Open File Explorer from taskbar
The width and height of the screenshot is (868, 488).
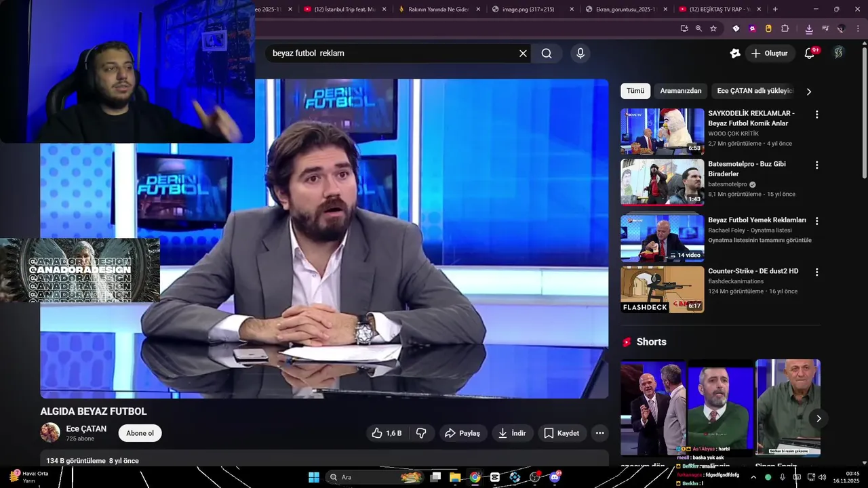[x=455, y=477]
